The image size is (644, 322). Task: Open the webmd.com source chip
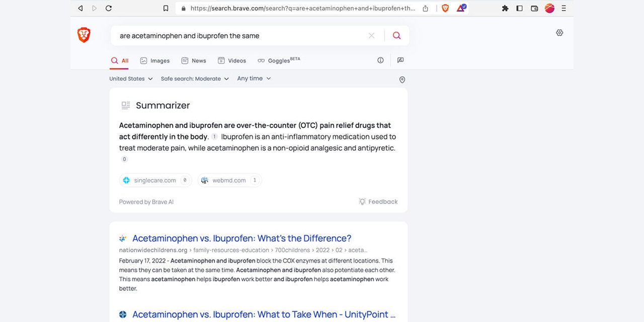pyautogui.click(x=229, y=180)
